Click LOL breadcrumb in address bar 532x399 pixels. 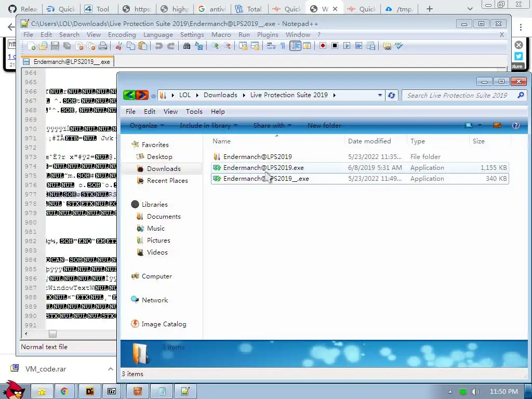(185, 95)
